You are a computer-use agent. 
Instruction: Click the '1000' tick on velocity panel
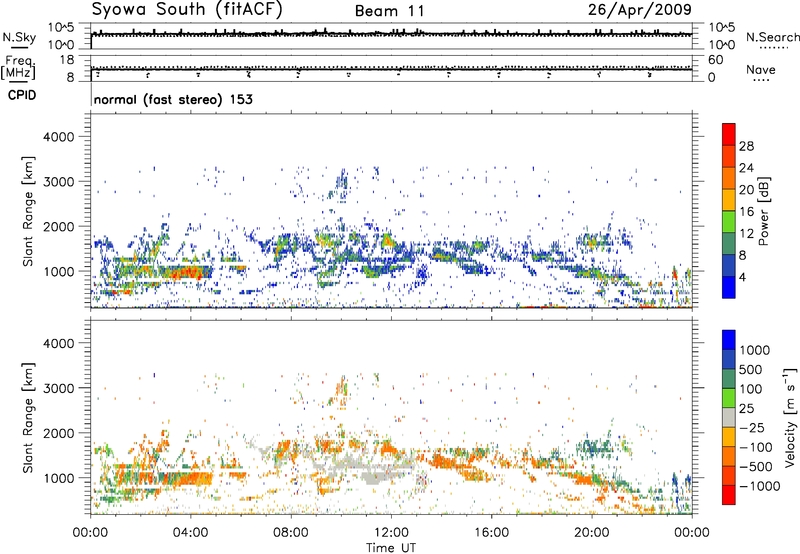pos(58,478)
